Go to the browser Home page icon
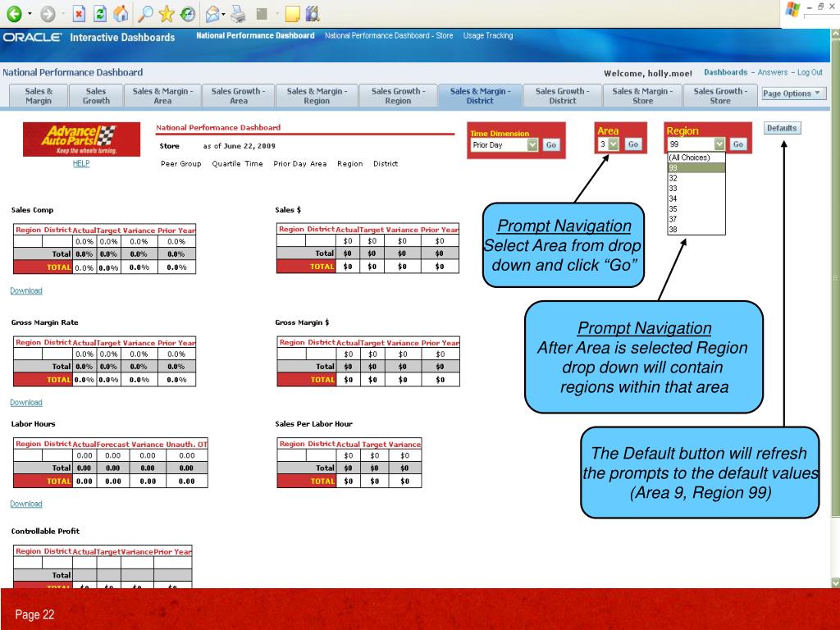The height and width of the screenshot is (630, 840). click(x=121, y=13)
